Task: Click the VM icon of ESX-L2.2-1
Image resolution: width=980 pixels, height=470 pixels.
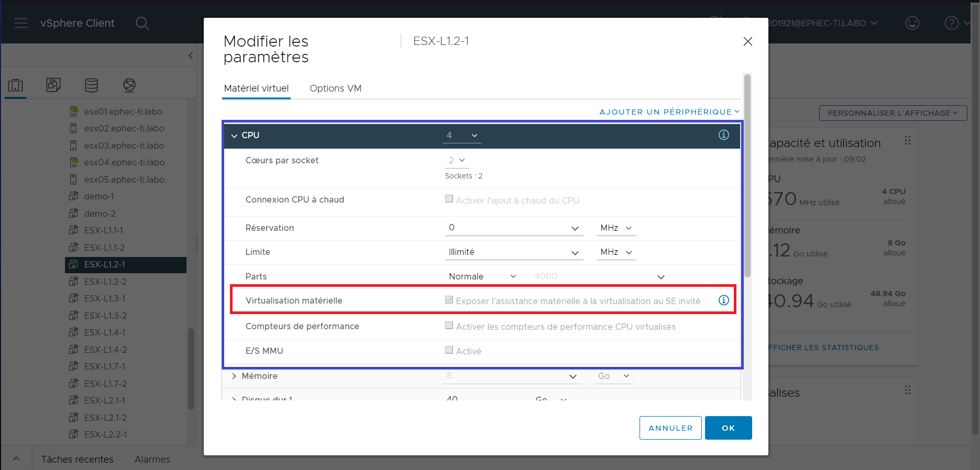Action: click(74, 434)
